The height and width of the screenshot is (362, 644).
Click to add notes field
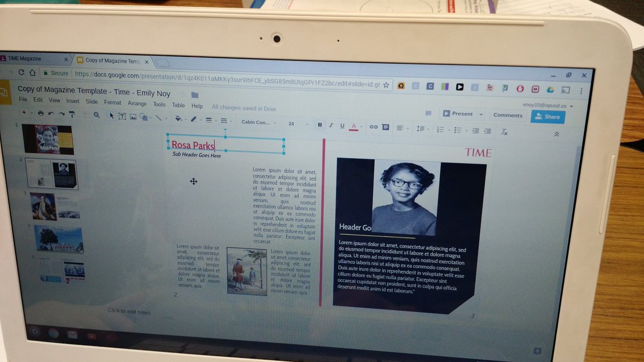pos(129,312)
